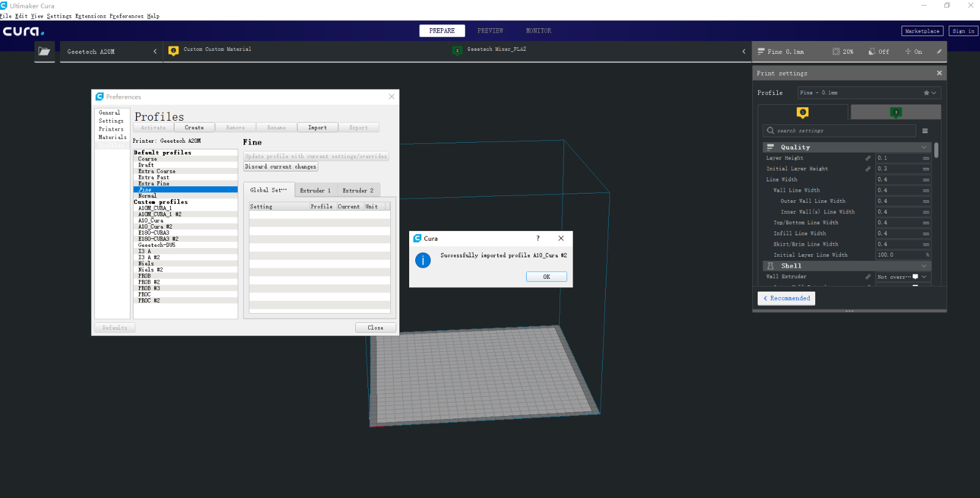The image size is (980, 498).
Task: Expand Geeetech A20M printer selector
Action: [x=111, y=51]
